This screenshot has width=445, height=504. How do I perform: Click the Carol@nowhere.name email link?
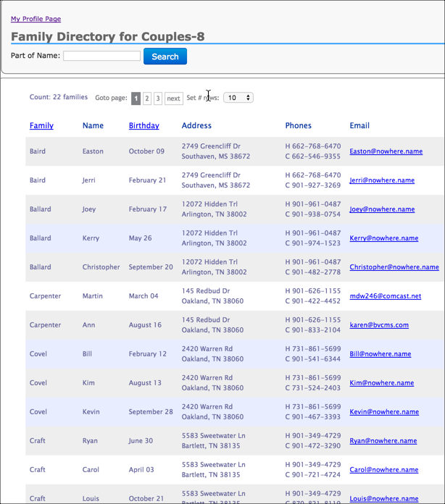[384, 469]
